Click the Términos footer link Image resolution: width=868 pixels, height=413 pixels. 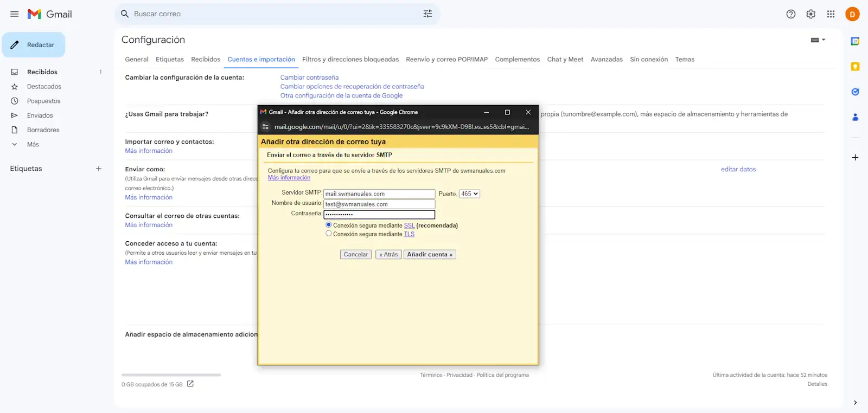point(431,375)
